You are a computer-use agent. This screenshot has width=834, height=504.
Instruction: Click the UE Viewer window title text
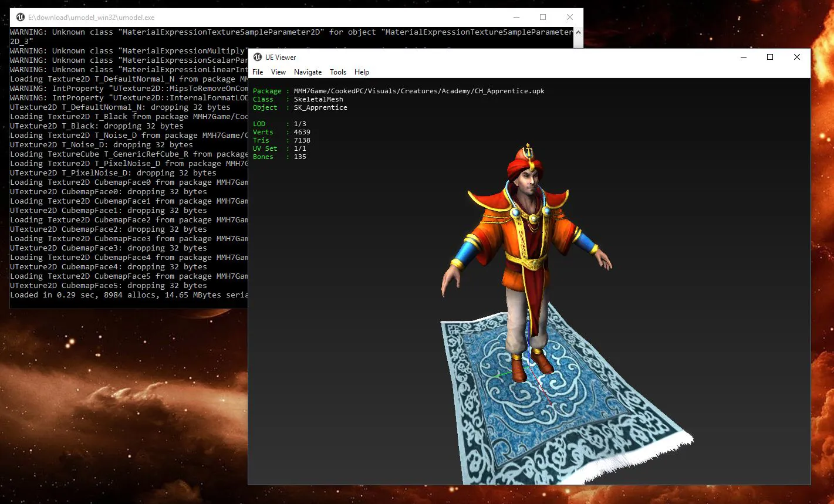281,57
